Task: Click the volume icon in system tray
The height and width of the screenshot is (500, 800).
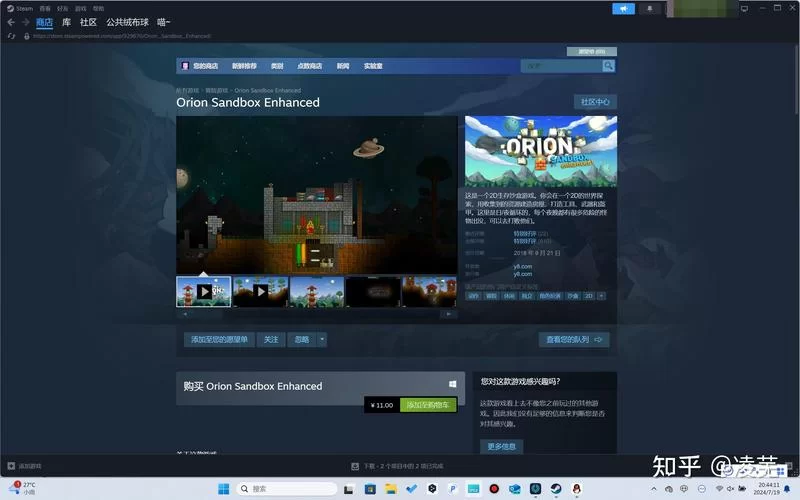Action: (x=730, y=489)
